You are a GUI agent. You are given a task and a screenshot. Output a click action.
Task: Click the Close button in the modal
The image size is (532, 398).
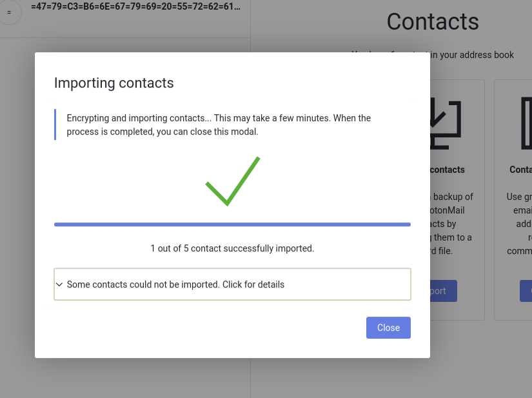click(388, 328)
